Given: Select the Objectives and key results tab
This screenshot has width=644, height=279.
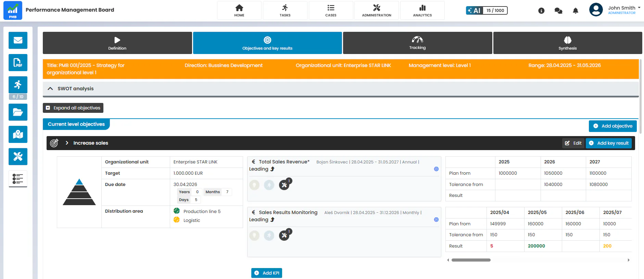Looking at the screenshot, I should click(x=267, y=43).
